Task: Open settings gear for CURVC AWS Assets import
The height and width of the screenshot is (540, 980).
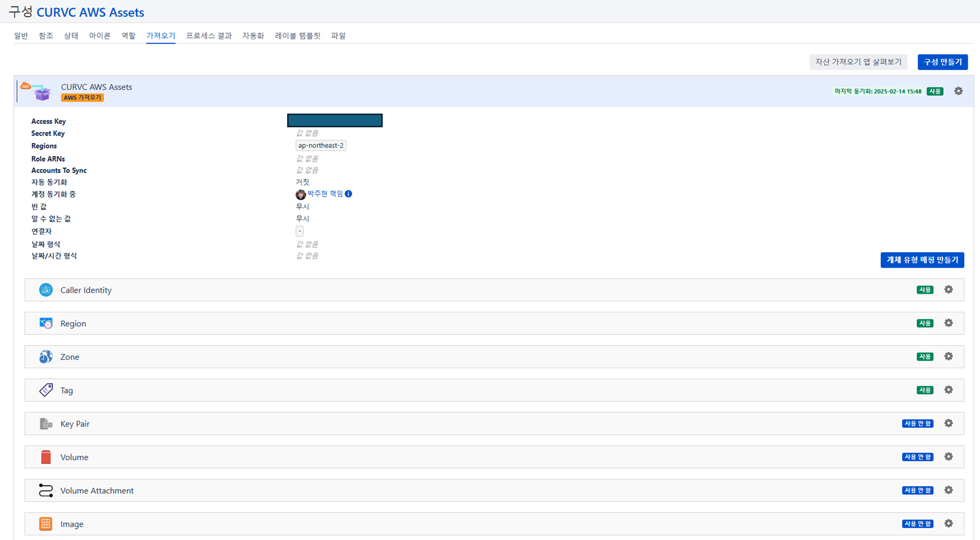Action: 958,91
